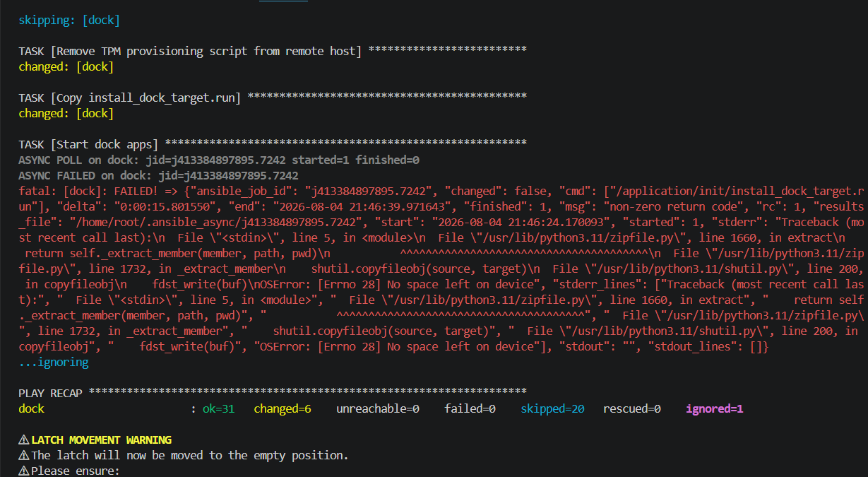Screen dimensions: 868x477
Task: Click "rescued=0" in the play recap
Action: 631,408
